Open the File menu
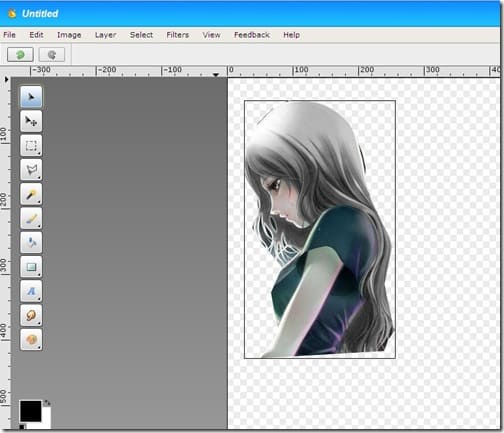This screenshot has width=504, height=433. pyautogui.click(x=9, y=35)
